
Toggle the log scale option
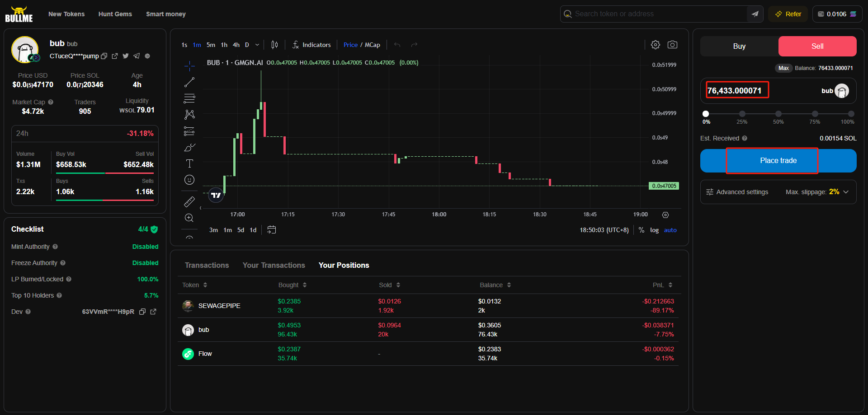pyautogui.click(x=654, y=230)
